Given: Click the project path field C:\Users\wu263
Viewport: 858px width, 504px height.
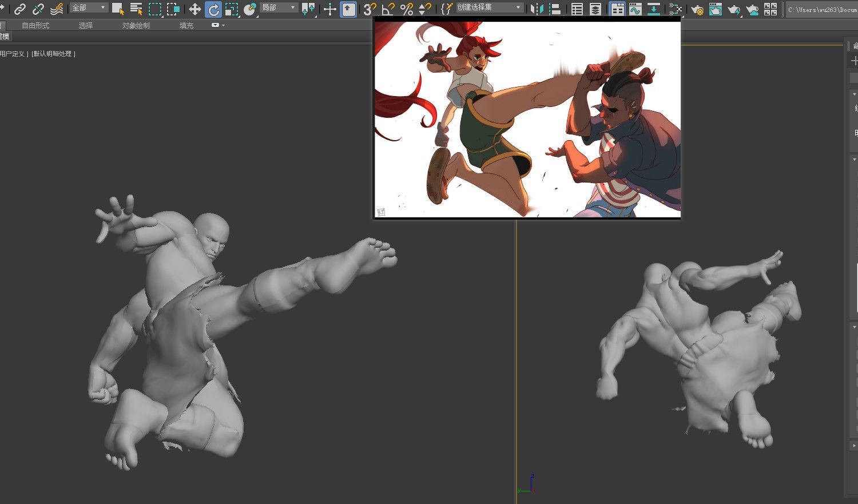Looking at the screenshot, I should click(x=821, y=9).
